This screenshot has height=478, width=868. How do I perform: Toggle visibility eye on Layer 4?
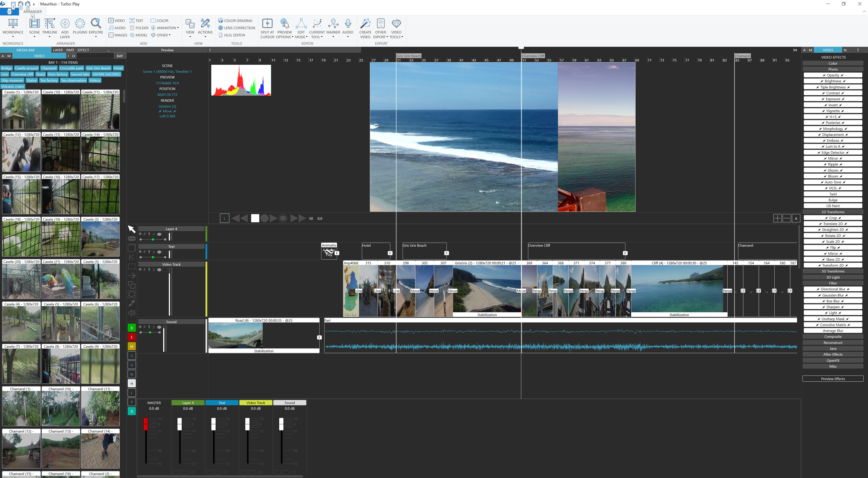click(x=159, y=234)
